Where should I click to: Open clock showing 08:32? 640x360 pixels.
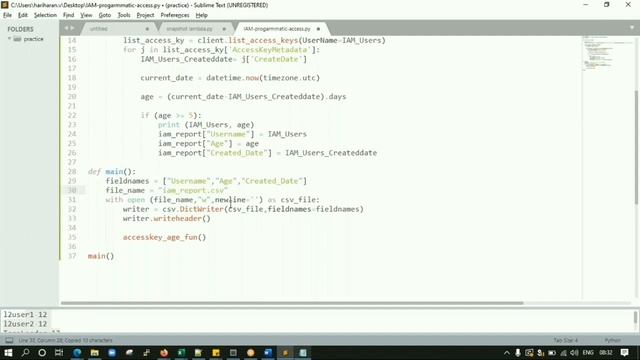(606, 353)
